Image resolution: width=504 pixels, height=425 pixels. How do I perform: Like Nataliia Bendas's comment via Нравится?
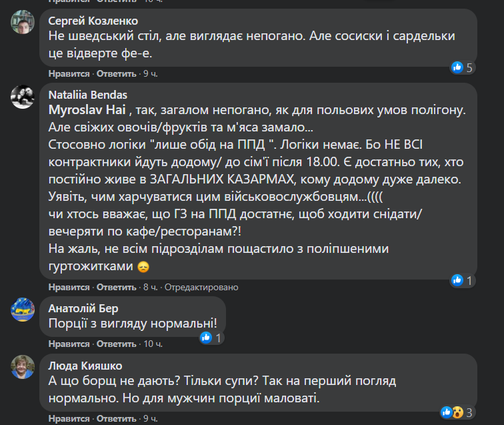(x=69, y=288)
